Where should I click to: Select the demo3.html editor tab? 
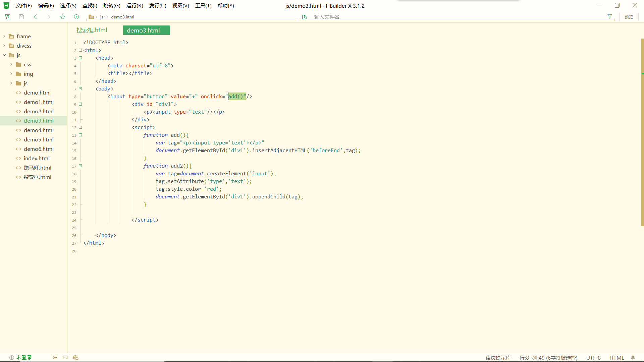coord(146,30)
